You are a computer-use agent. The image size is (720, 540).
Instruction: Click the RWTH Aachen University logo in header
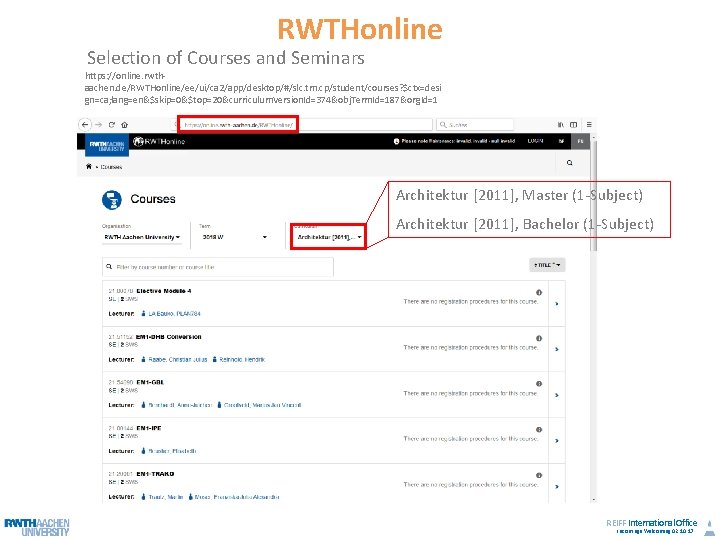pyautogui.click(x=107, y=146)
